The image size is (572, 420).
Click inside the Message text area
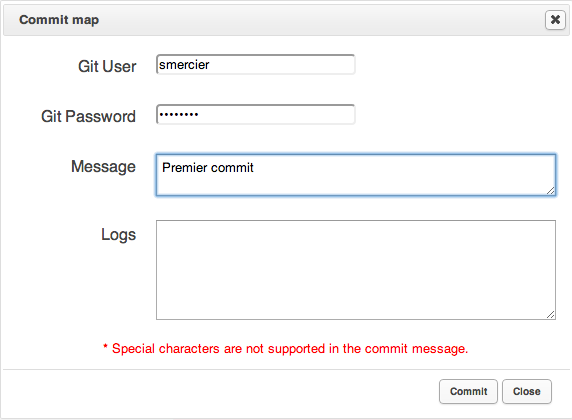pos(356,175)
